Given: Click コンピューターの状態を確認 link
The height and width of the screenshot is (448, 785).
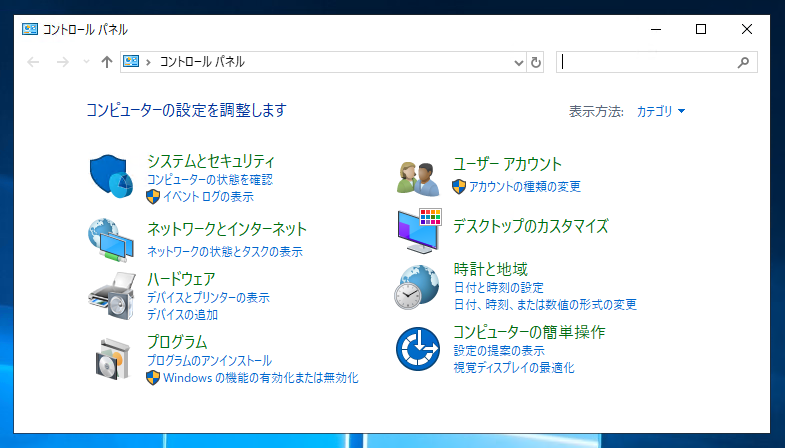Looking at the screenshot, I should 210,179.
